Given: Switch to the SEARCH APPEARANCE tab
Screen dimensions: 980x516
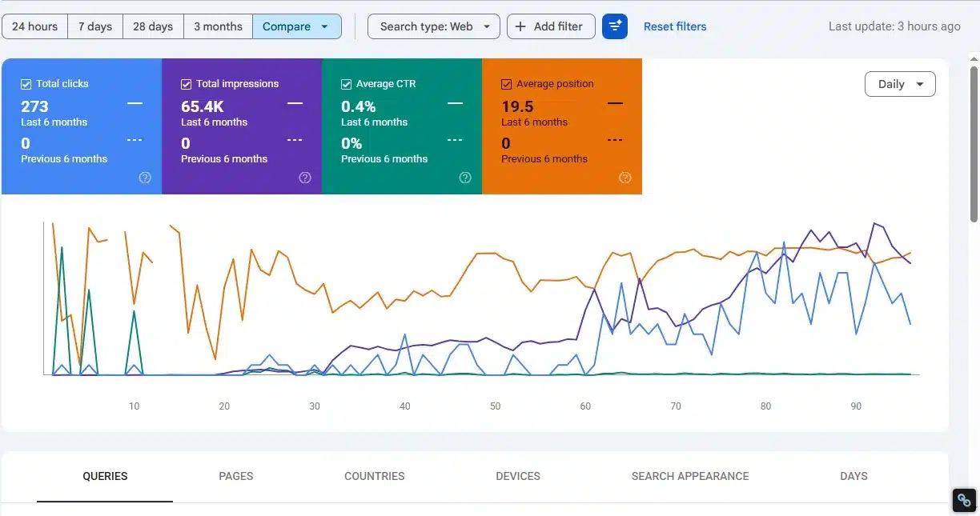Looking at the screenshot, I should (x=690, y=476).
